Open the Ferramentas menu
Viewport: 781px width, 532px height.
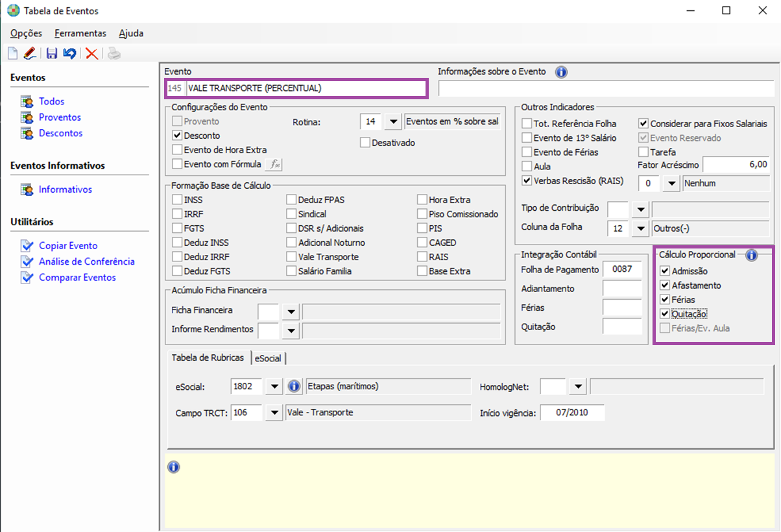[80, 33]
